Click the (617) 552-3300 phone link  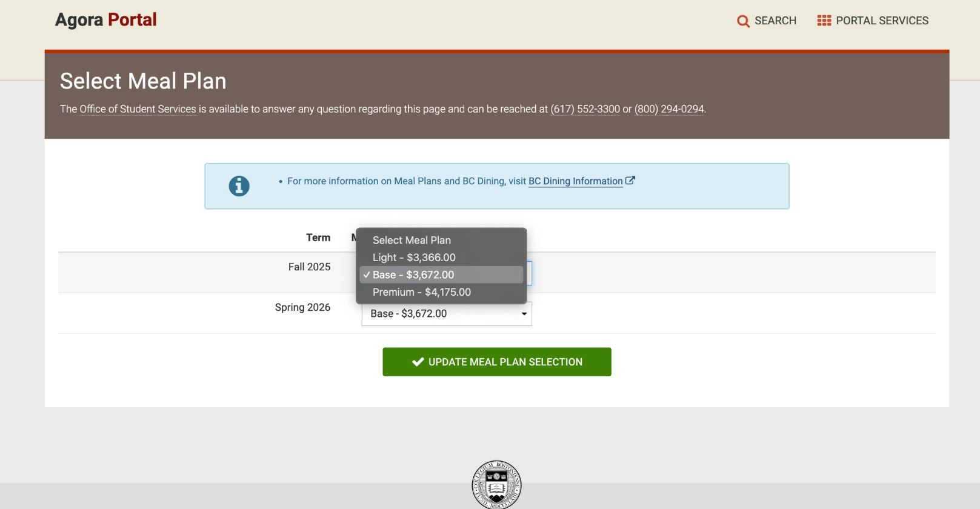click(x=585, y=109)
